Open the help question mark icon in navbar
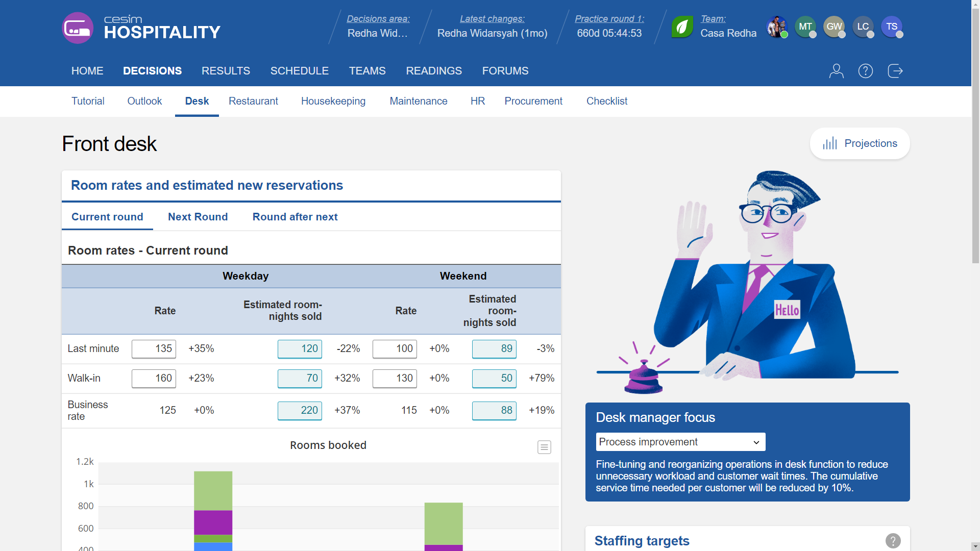 865,71
